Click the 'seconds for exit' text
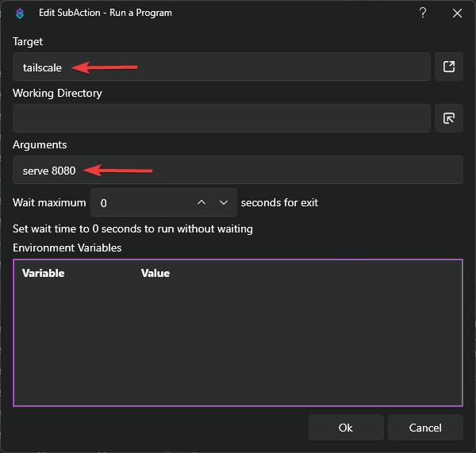 click(279, 202)
